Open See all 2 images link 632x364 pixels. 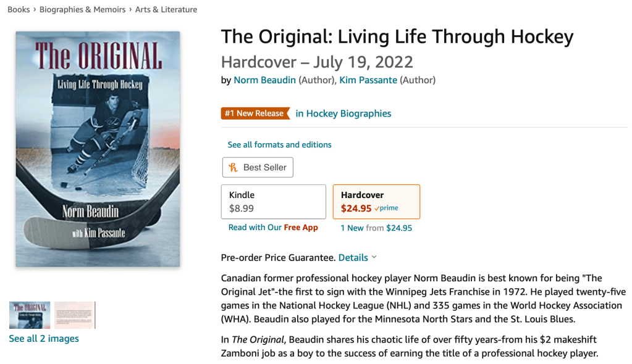tap(44, 339)
